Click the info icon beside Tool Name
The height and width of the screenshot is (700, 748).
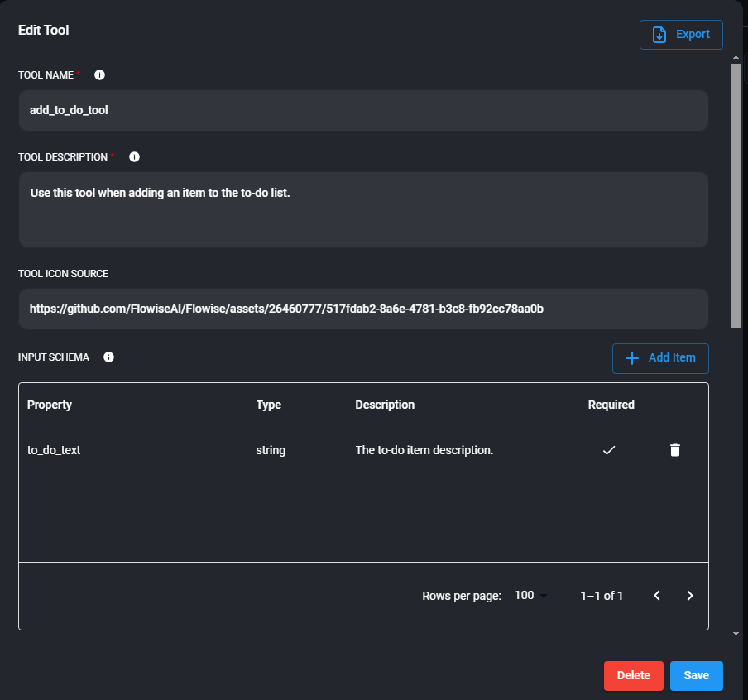[100, 75]
